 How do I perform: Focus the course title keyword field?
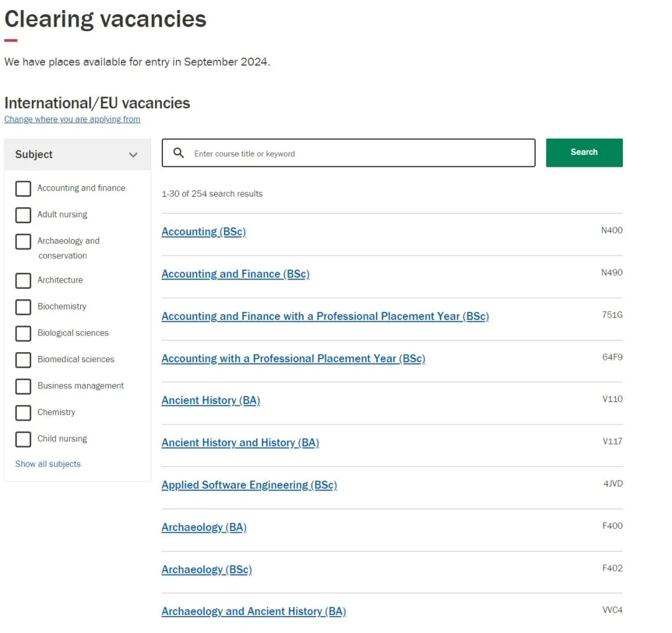(361, 153)
